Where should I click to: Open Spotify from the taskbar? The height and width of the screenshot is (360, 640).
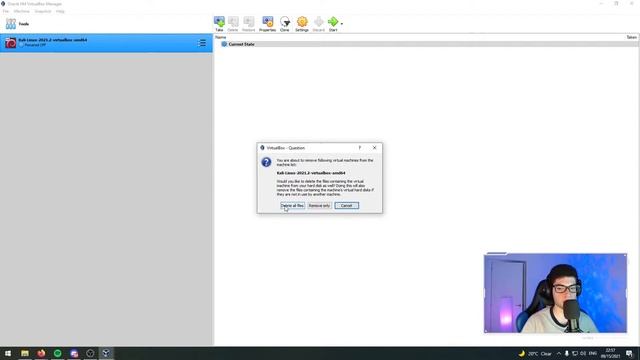(x=58, y=353)
